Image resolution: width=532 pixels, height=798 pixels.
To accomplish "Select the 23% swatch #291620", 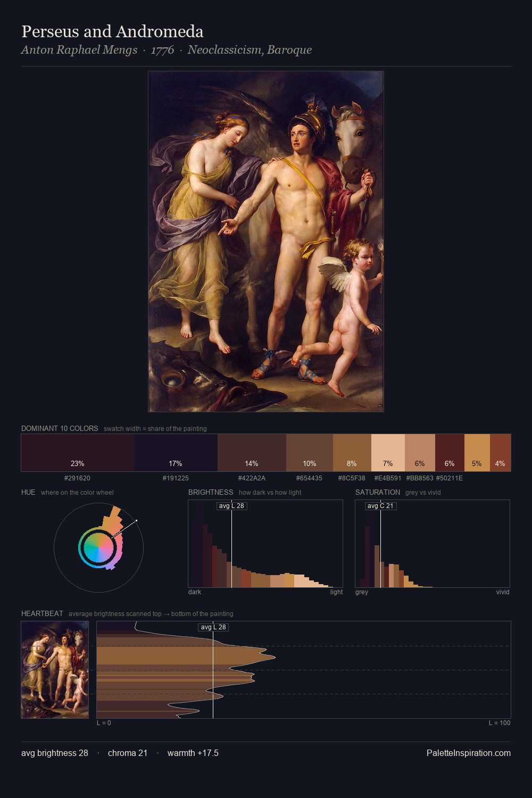I will pyautogui.click(x=78, y=453).
